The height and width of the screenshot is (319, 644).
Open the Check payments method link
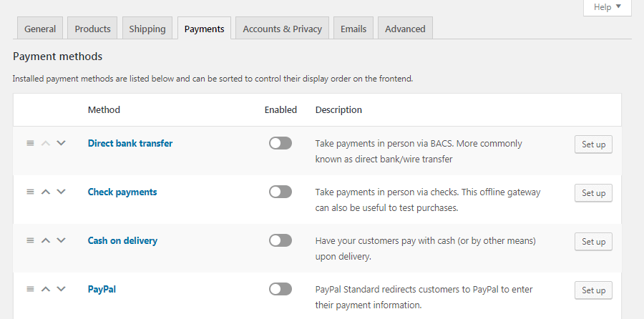click(x=122, y=192)
